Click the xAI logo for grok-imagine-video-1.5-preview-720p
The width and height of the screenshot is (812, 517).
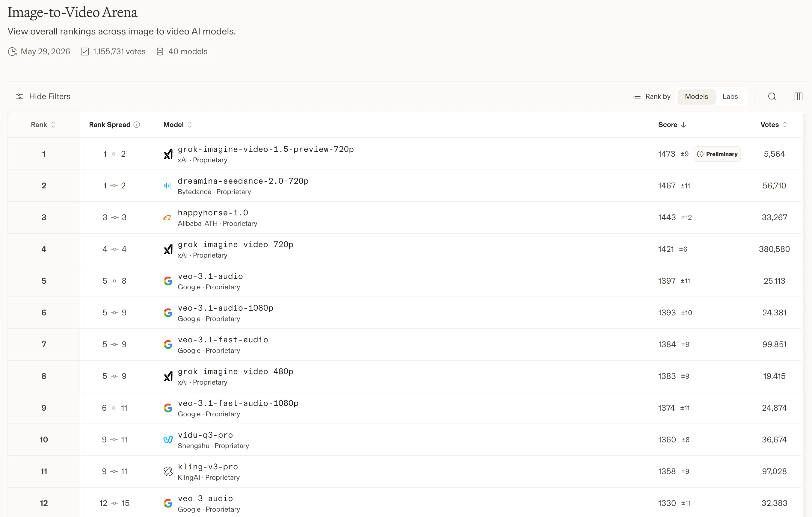(168, 154)
